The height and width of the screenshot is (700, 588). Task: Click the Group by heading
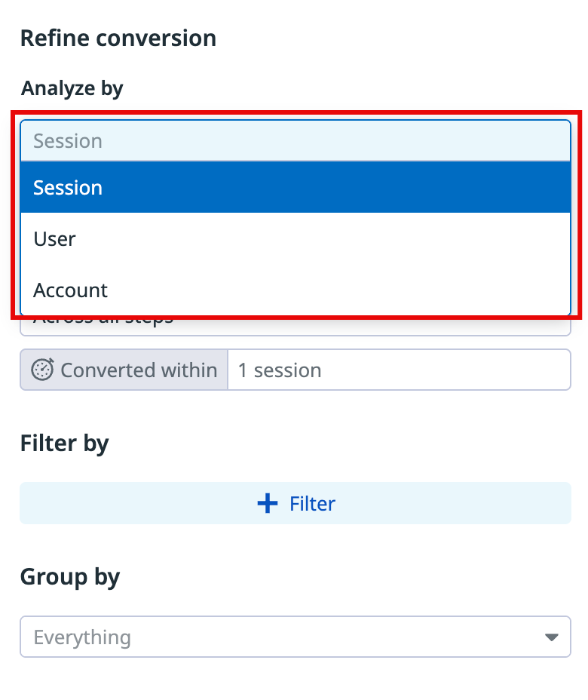coord(70,577)
